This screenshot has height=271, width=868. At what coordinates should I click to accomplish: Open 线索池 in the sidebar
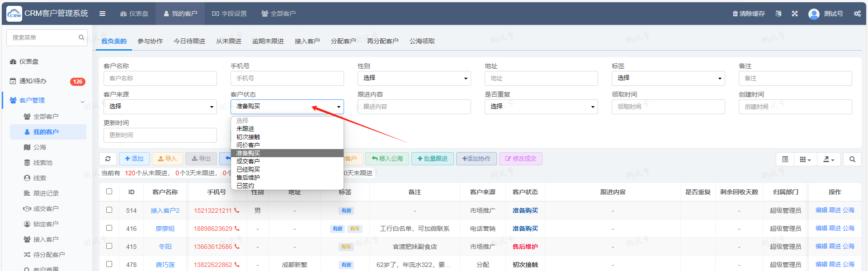(x=42, y=163)
